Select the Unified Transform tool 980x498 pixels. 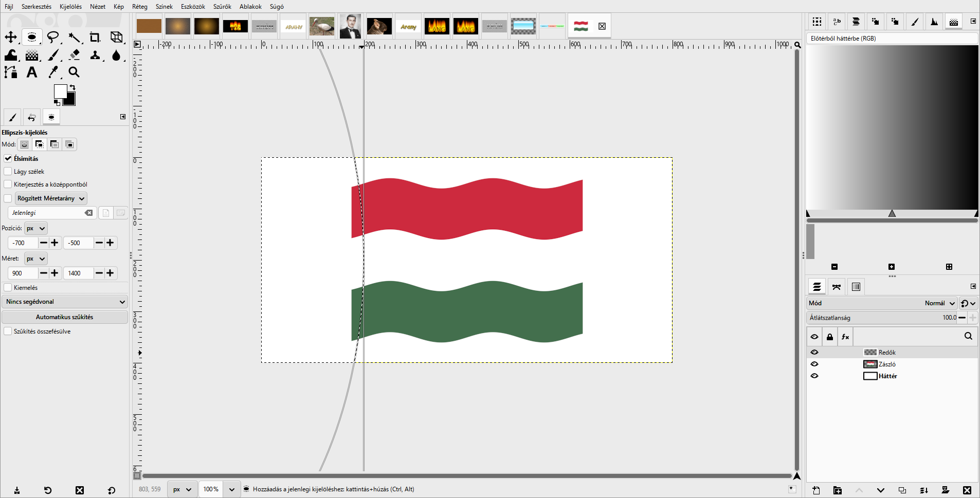(117, 37)
